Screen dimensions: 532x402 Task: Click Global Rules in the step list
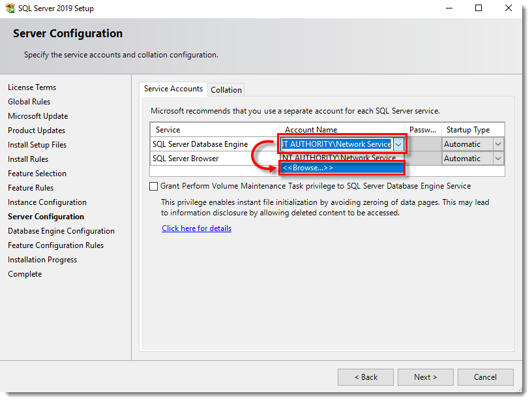click(29, 102)
